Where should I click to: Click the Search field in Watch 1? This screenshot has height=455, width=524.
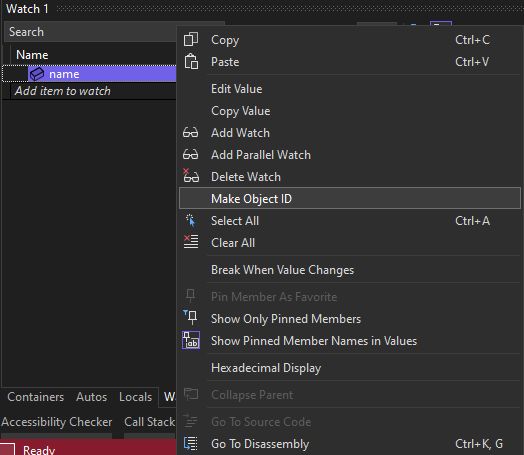point(90,32)
